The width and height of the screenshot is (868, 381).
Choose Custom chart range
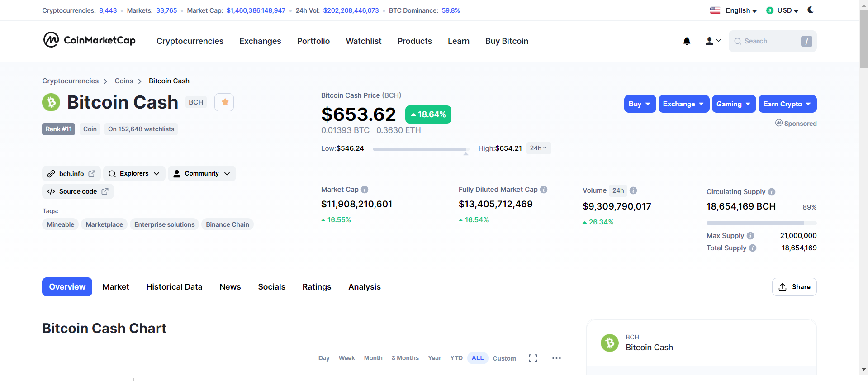504,358
